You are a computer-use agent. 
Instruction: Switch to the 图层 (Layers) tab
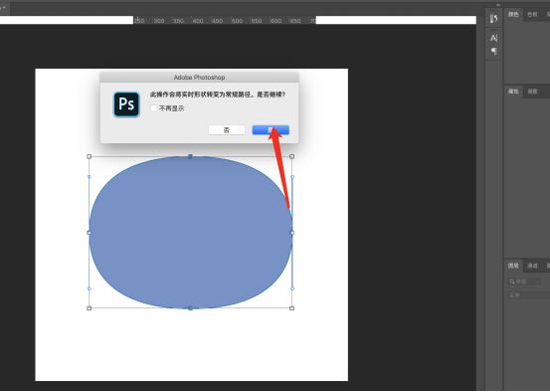point(513,266)
